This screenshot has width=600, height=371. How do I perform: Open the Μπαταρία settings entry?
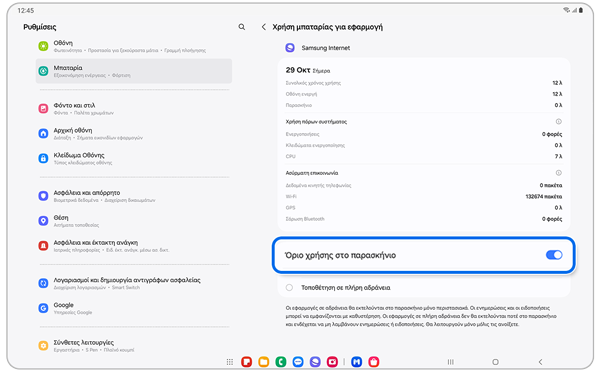[x=134, y=71]
